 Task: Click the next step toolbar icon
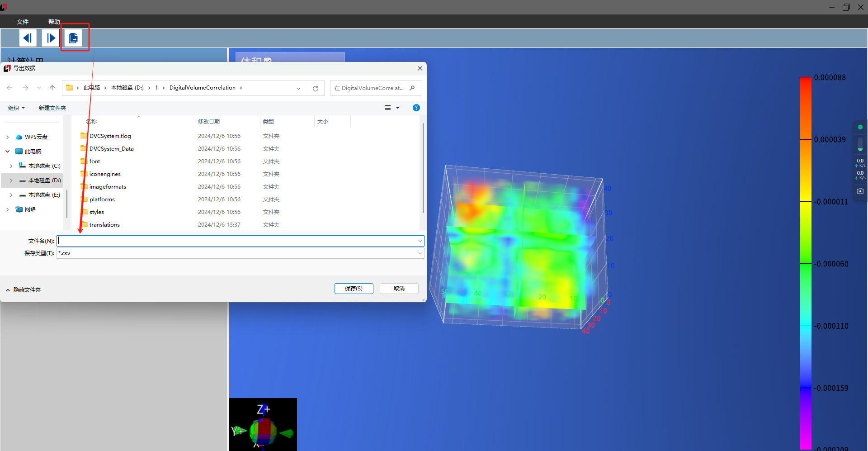tap(51, 38)
